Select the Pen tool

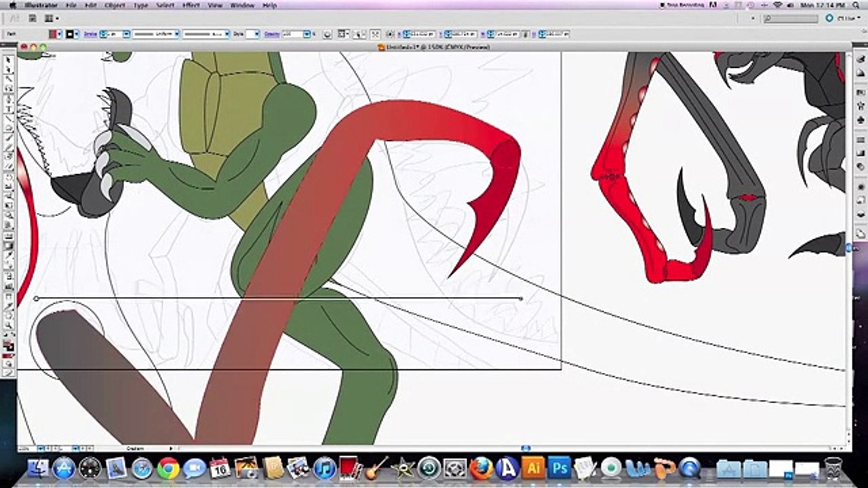tap(9, 99)
